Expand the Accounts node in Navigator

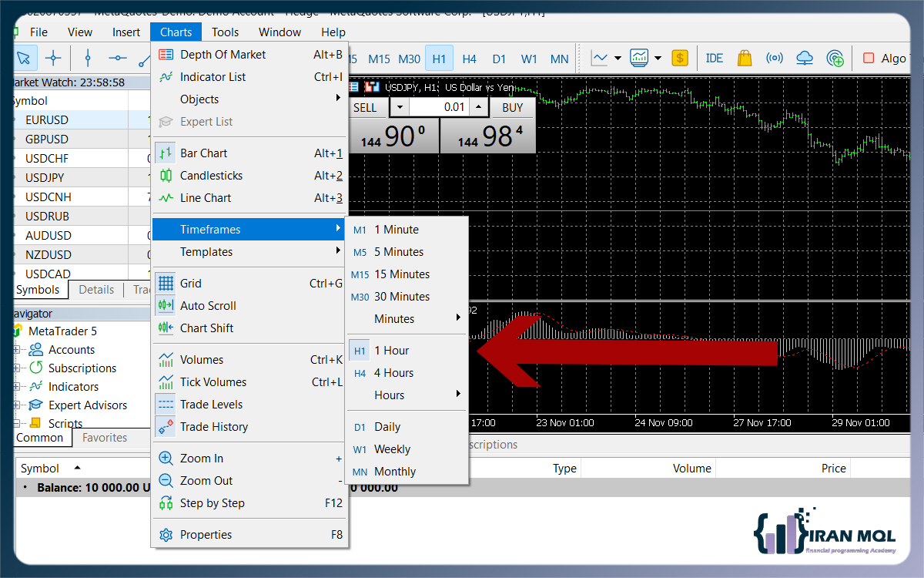17,350
